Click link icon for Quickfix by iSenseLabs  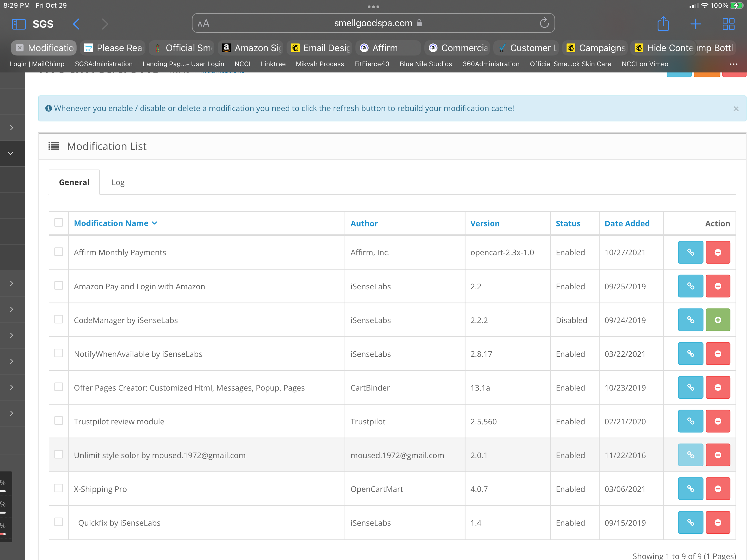click(690, 523)
